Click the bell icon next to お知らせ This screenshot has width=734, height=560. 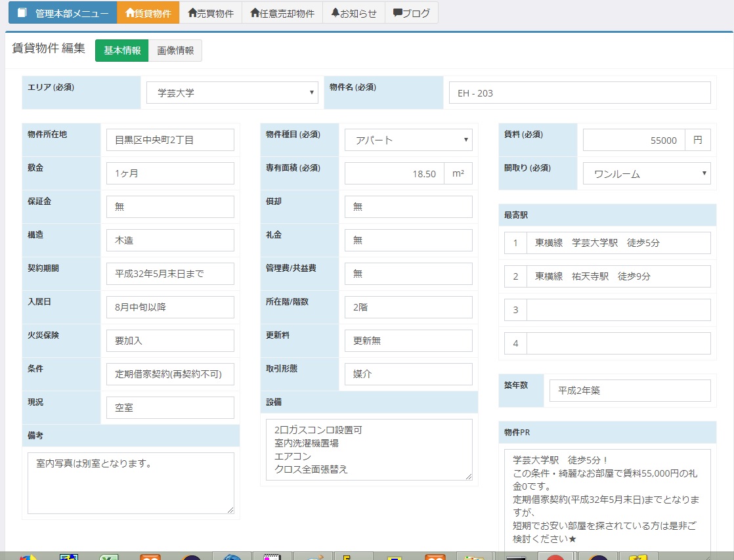[335, 13]
